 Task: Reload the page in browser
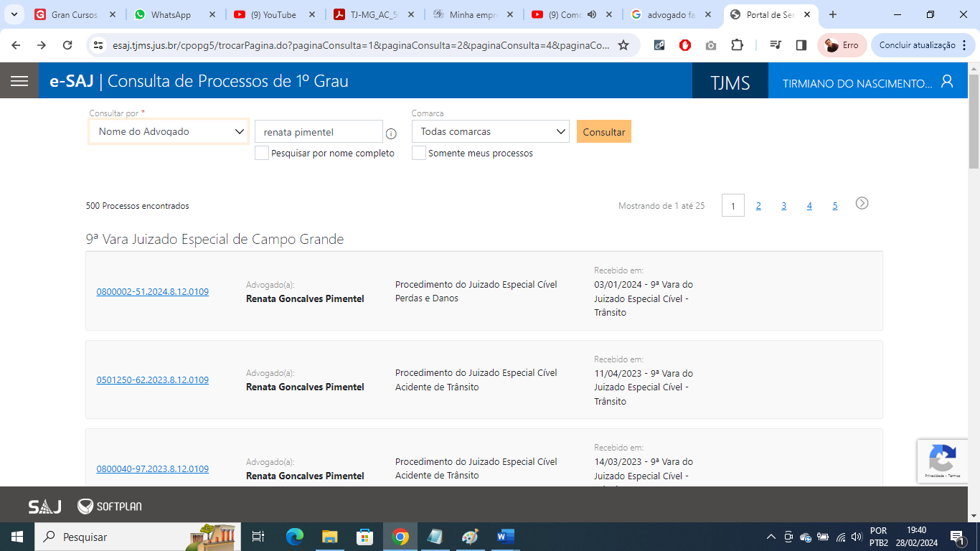[67, 45]
